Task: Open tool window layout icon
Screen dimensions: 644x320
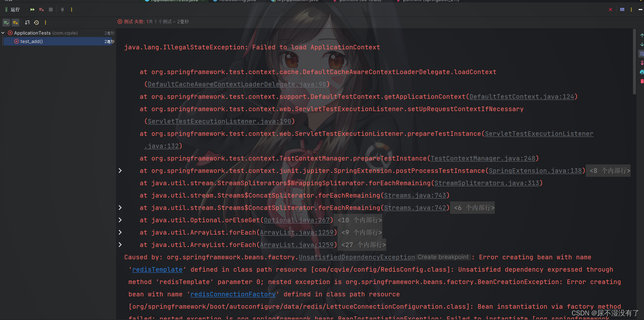Action: pos(622,10)
